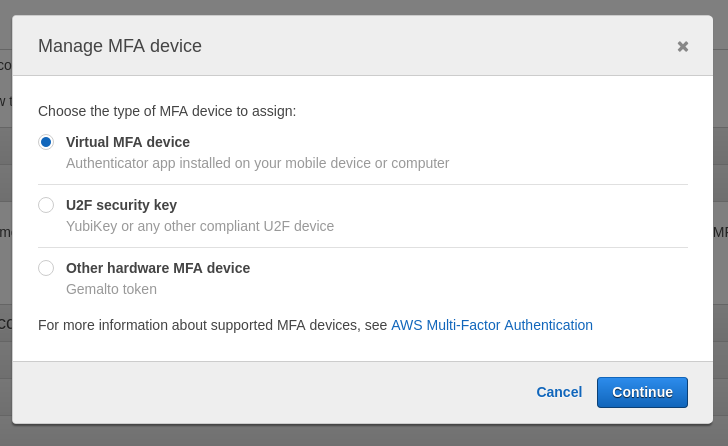Click the U2F security key label
The image size is (728, 446).
[x=121, y=205]
